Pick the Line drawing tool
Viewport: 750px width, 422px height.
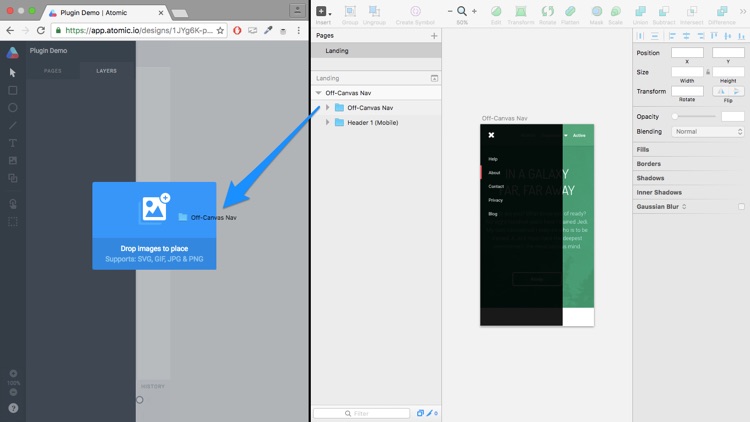[x=13, y=126]
